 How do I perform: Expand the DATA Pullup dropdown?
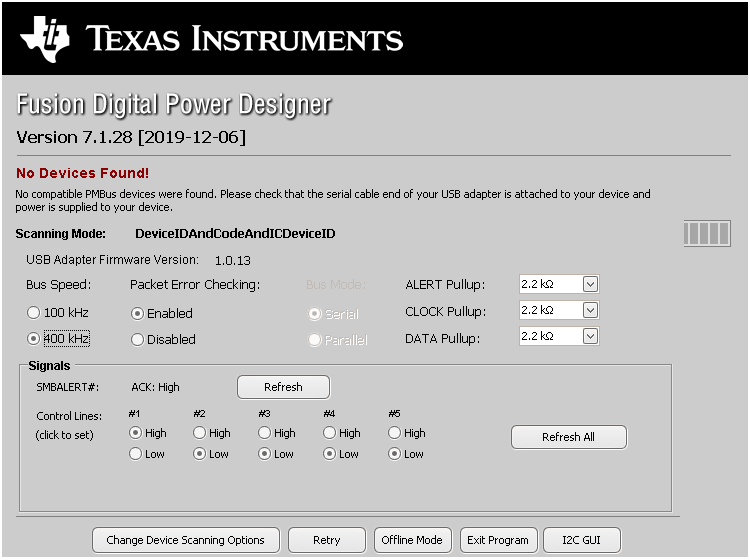pyautogui.click(x=590, y=336)
